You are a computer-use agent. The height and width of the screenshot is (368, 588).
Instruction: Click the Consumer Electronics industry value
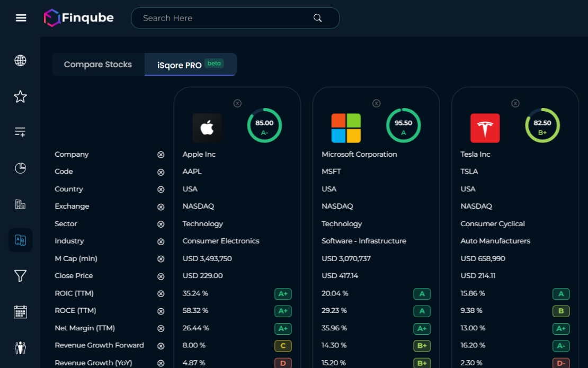pyautogui.click(x=221, y=241)
